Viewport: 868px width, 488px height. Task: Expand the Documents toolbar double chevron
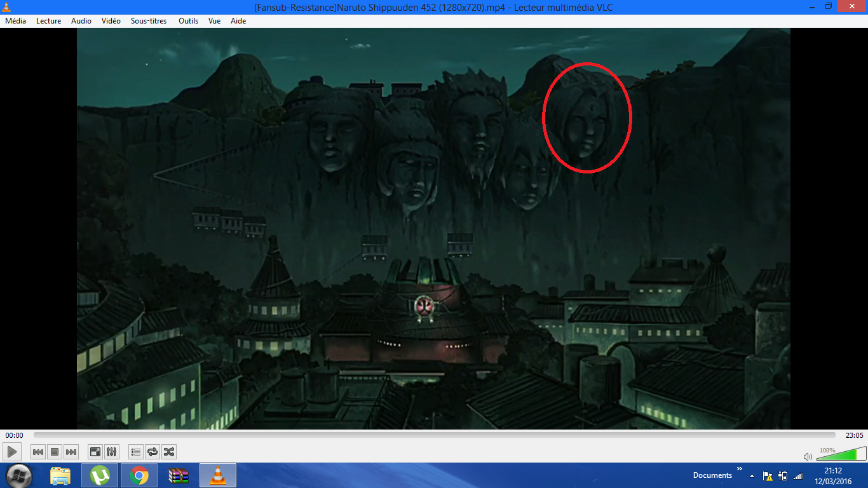click(739, 470)
